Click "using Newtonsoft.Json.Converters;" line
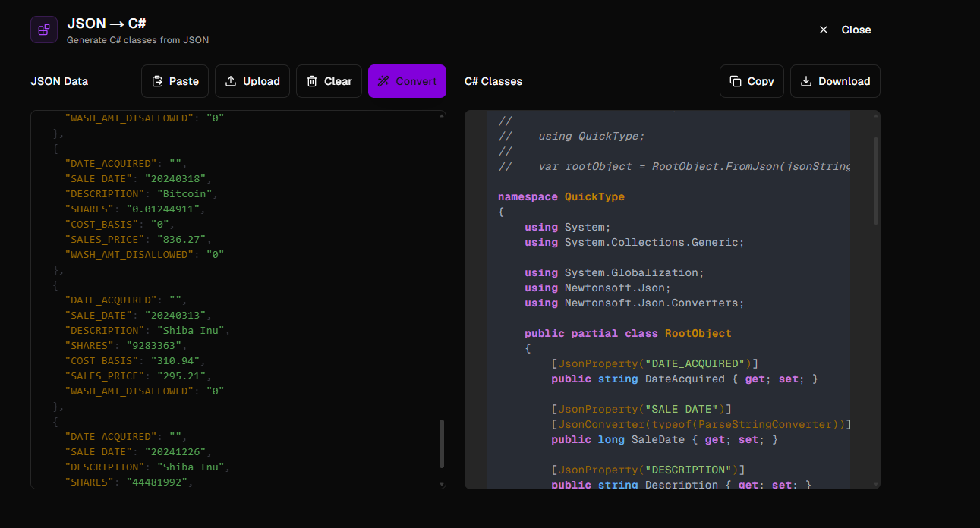The height and width of the screenshot is (528, 980). click(x=635, y=303)
